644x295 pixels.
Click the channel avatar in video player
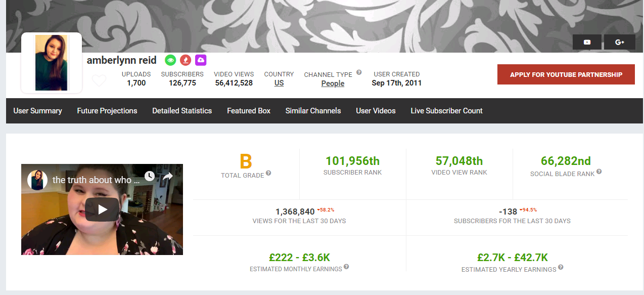click(37, 180)
